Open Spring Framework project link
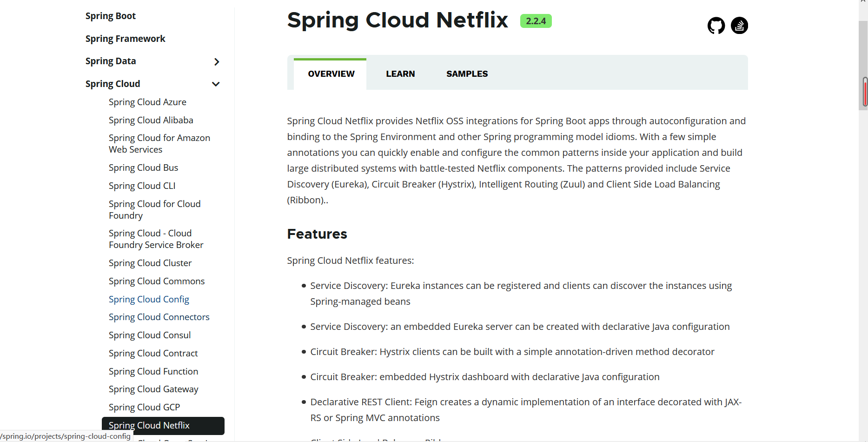Screen dimensions: 868x442 [126, 39]
